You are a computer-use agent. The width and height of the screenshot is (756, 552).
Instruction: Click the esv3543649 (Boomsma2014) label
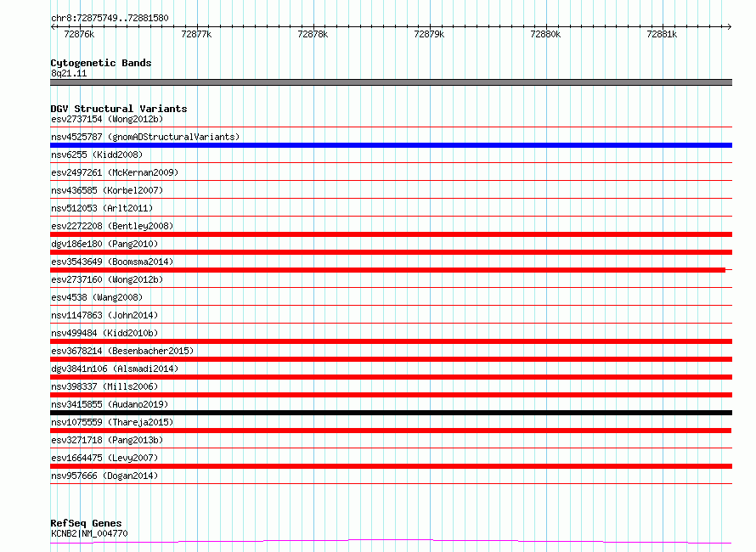[112, 262]
